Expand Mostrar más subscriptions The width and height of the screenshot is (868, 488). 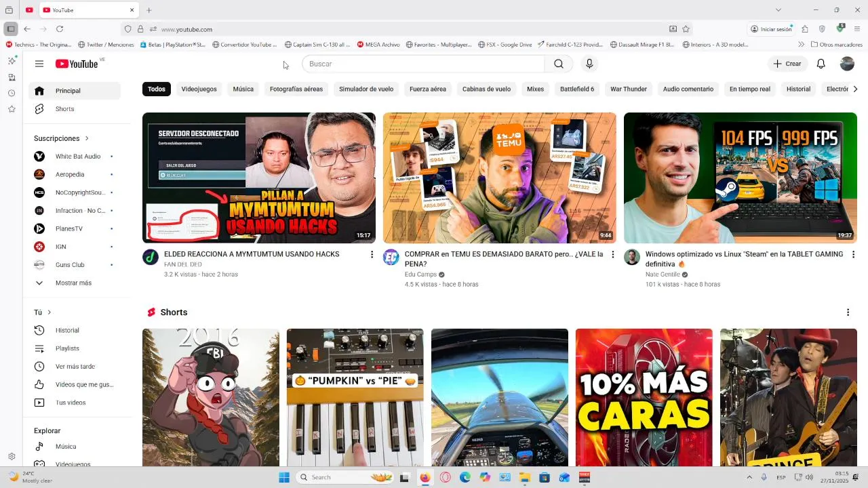pos(73,283)
